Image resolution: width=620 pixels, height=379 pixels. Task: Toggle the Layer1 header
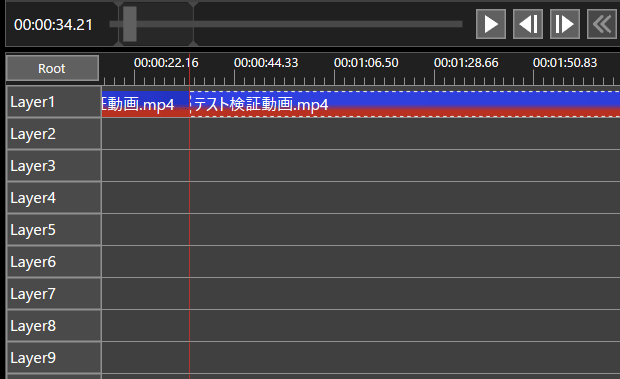tap(54, 102)
